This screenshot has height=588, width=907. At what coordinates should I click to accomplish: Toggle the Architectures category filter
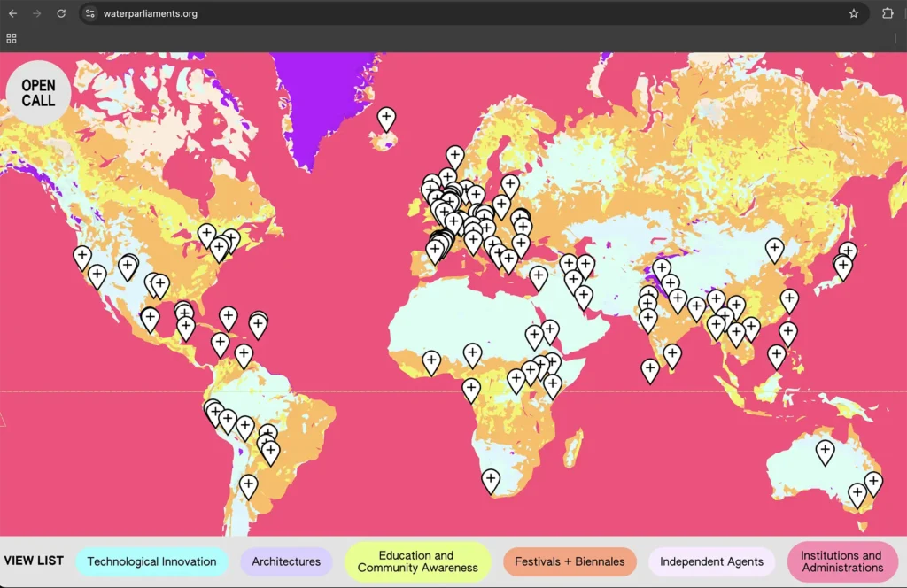pos(286,561)
